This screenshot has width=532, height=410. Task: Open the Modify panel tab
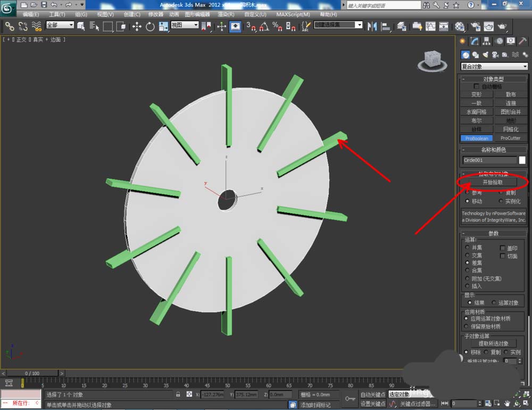[x=475, y=42]
